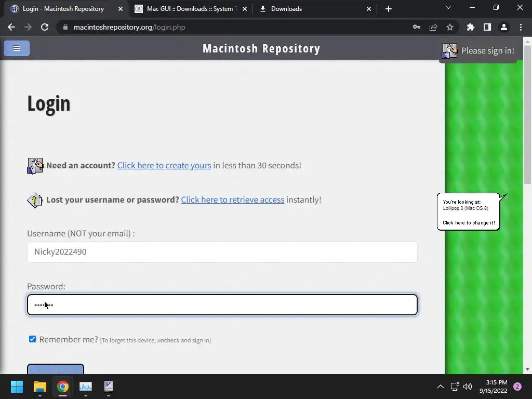
Task: Open File Explorer from the taskbar
Action: (x=39, y=387)
